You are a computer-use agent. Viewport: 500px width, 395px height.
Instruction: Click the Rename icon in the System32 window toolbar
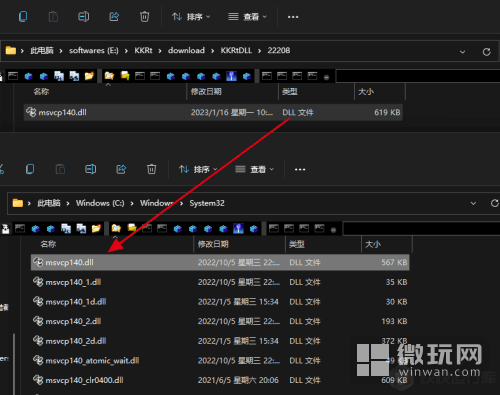pos(90,169)
